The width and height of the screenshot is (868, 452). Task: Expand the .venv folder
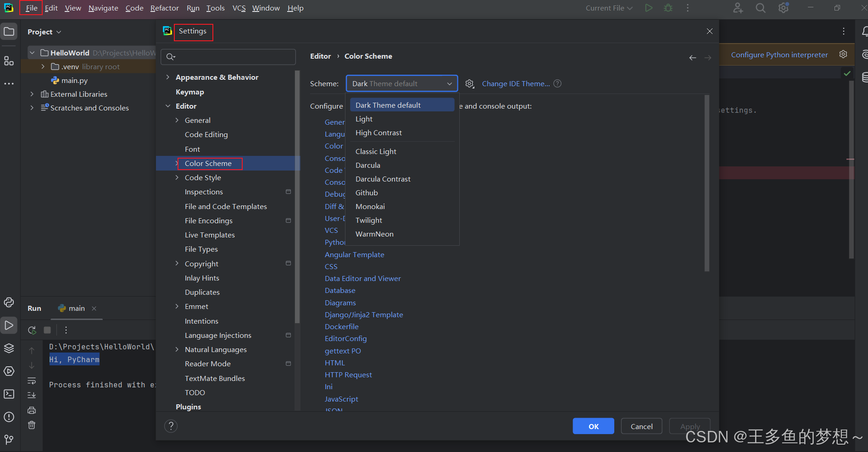point(43,66)
